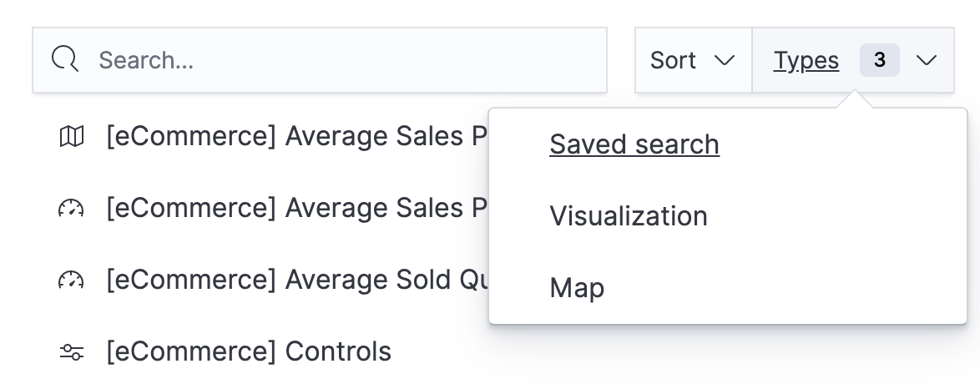
Task: Open the [eCommerce] Controls item
Action: click(249, 352)
